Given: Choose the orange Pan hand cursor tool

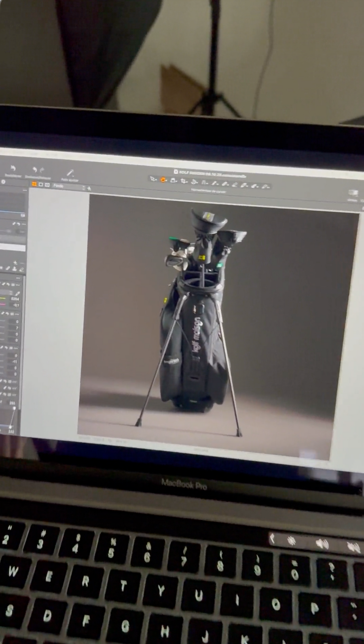Looking at the screenshot, I should click(163, 180).
